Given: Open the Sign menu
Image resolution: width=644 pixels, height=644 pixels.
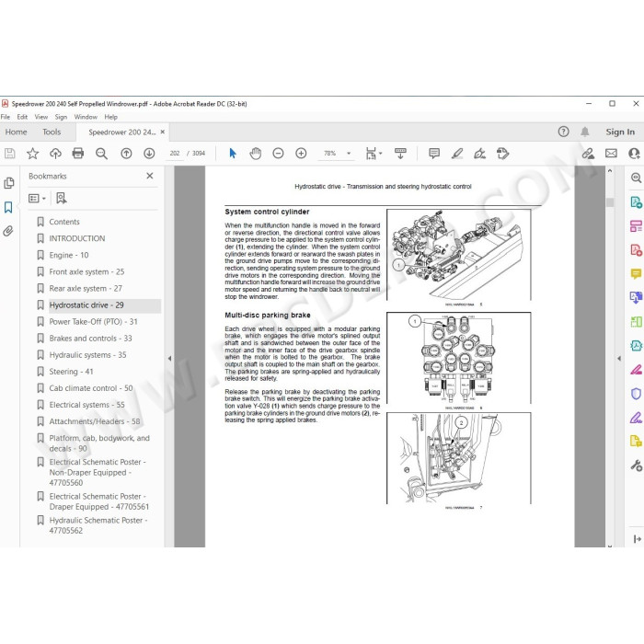Looking at the screenshot, I should point(62,117).
